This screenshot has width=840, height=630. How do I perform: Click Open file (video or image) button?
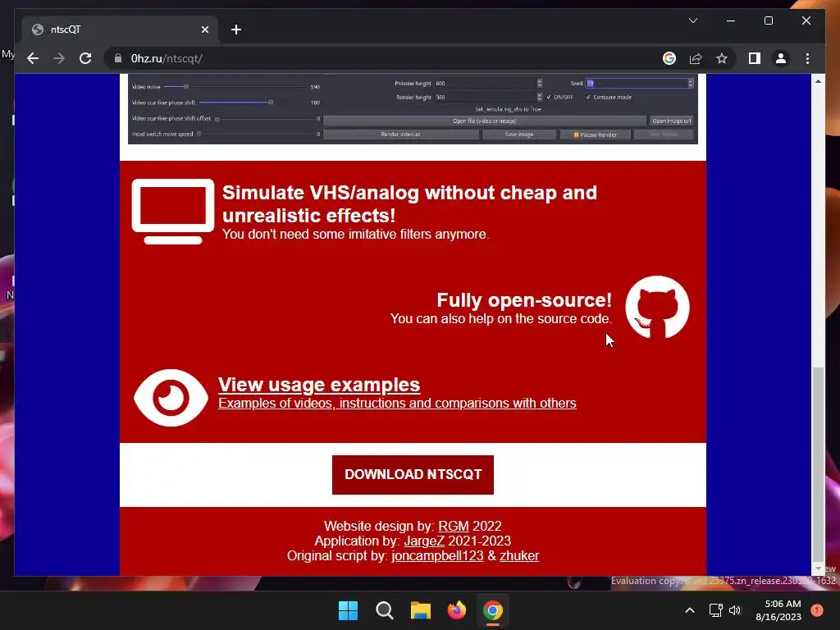point(484,121)
